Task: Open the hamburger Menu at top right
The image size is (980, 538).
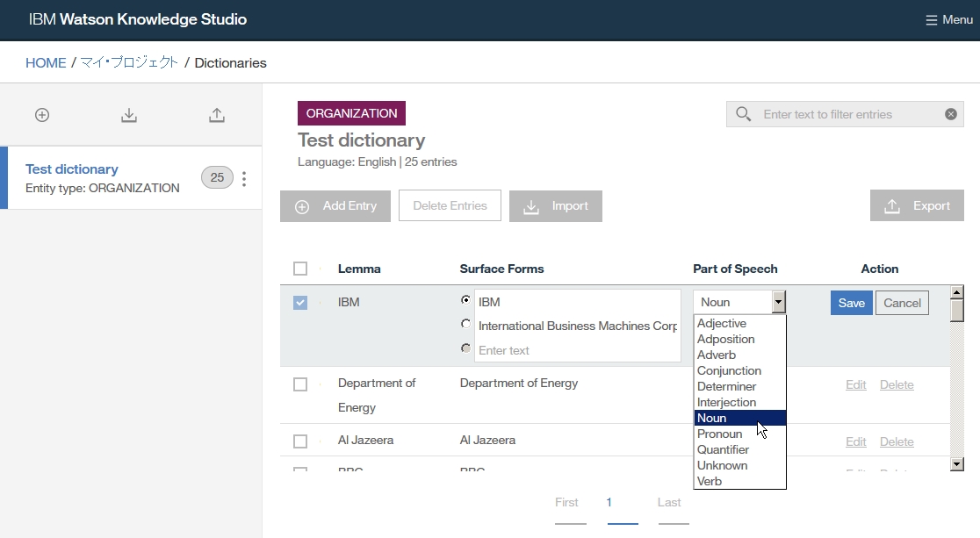Action: [948, 19]
